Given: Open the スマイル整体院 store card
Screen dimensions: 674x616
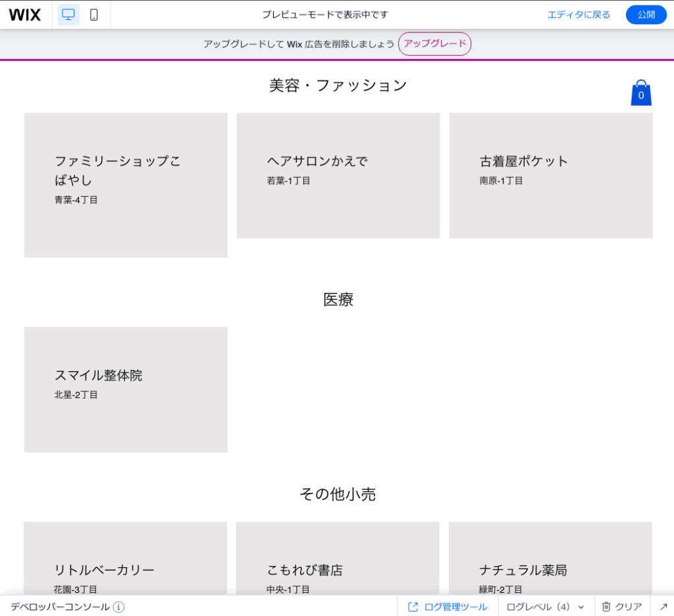Looking at the screenshot, I should (x=125, y=389).
